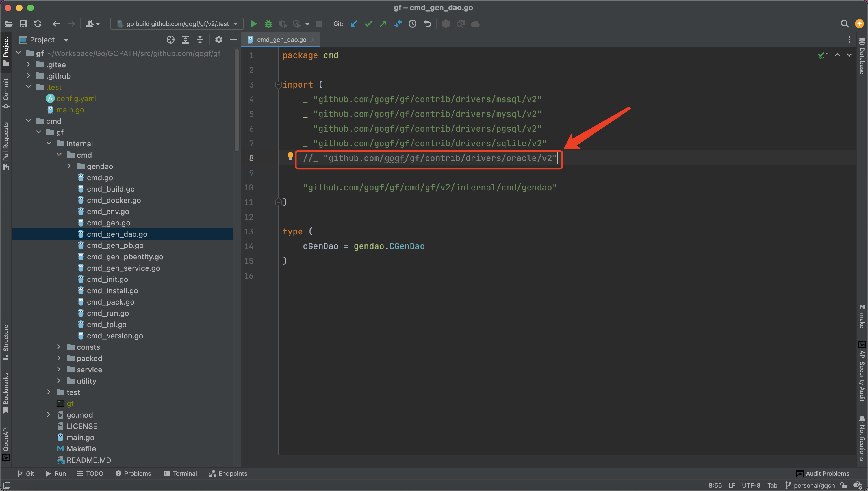The height and width of the screenshot is (491, 868).
Task: Click the green Run button in toolbar
Action: click(x=253, y=24)
